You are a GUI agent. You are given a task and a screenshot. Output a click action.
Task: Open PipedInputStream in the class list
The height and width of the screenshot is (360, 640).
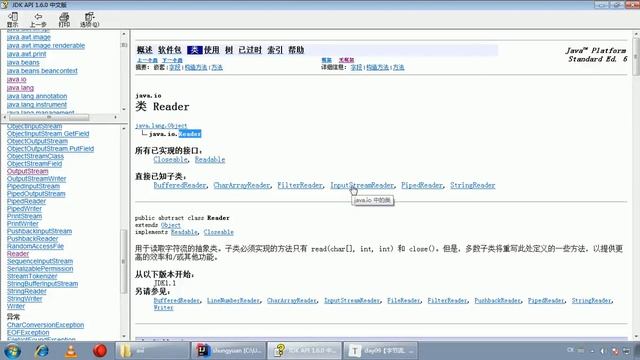tap(33, 186)
